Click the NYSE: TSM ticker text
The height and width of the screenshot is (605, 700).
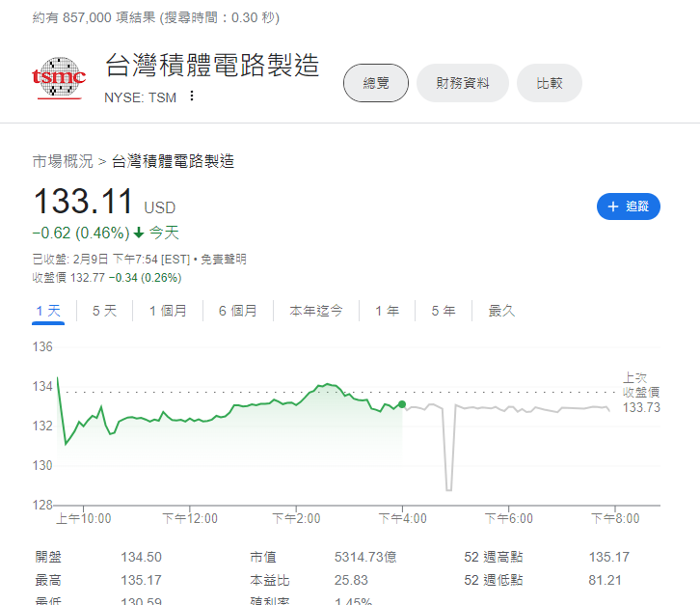click(x=140, y=97)
